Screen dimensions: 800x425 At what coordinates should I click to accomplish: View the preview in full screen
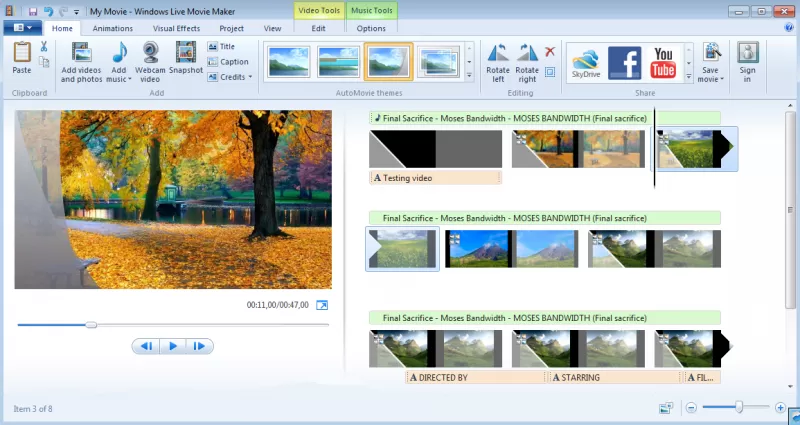[322, 305]
